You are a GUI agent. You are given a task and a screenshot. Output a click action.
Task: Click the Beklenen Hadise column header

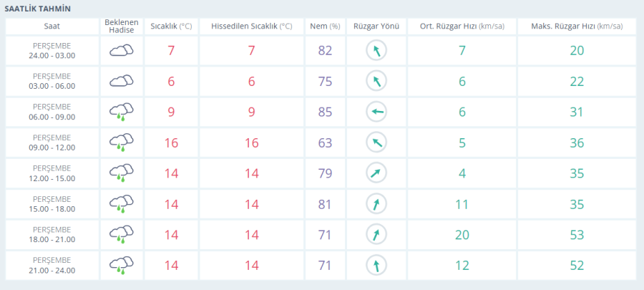tap(122, 26)
